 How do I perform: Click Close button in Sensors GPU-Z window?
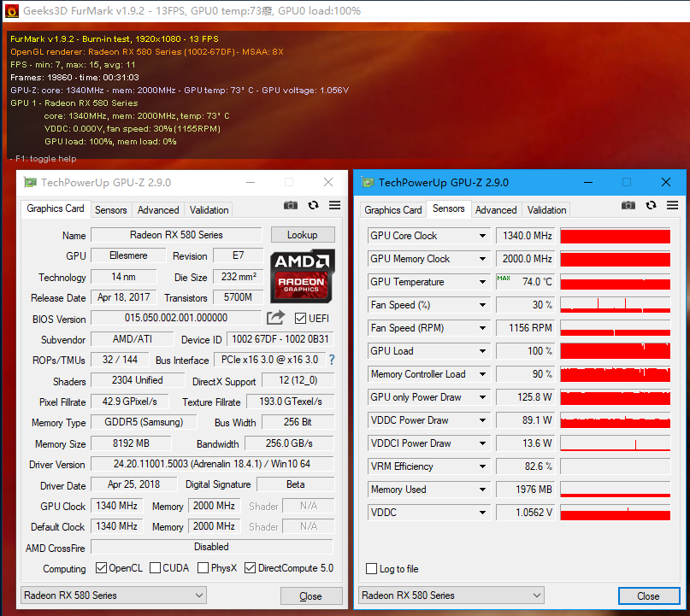[x=649, y=596]
